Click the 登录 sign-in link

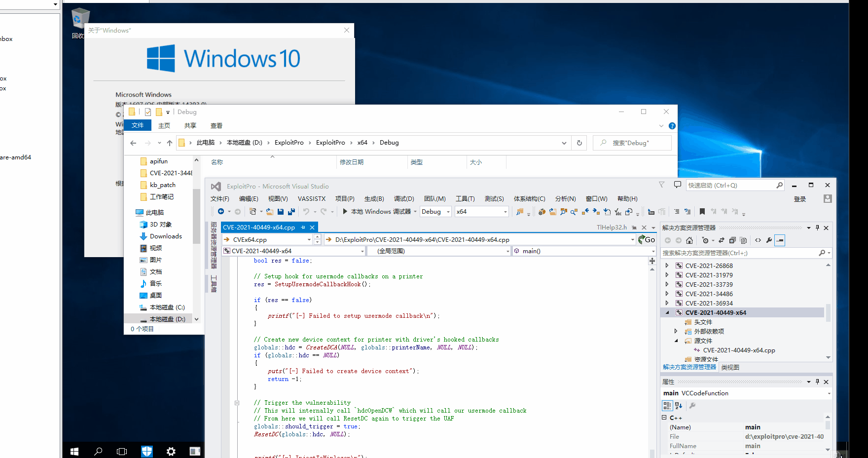[x=800, y=199]
